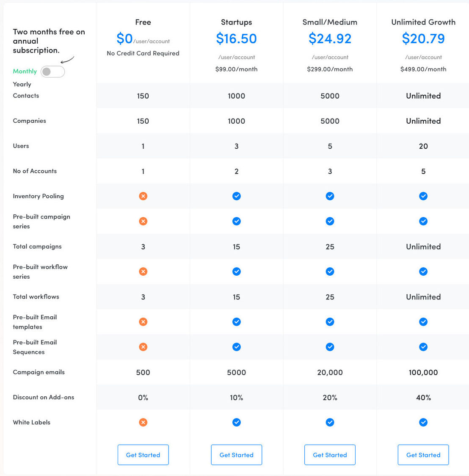
Task: Click Pre-built Email templates checkmark under Unlimited Growth
Action: (423, 322)
